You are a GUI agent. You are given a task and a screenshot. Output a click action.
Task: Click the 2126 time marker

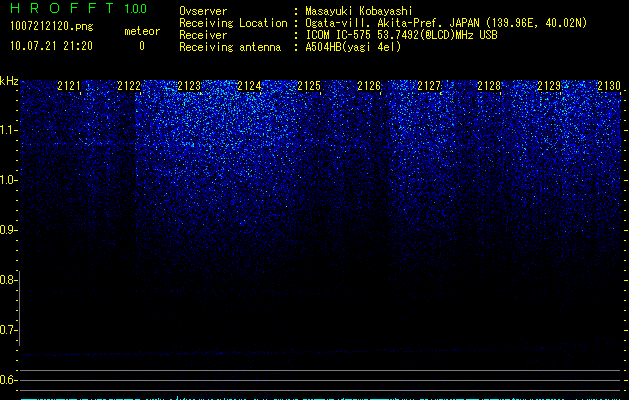click(369, 86)
